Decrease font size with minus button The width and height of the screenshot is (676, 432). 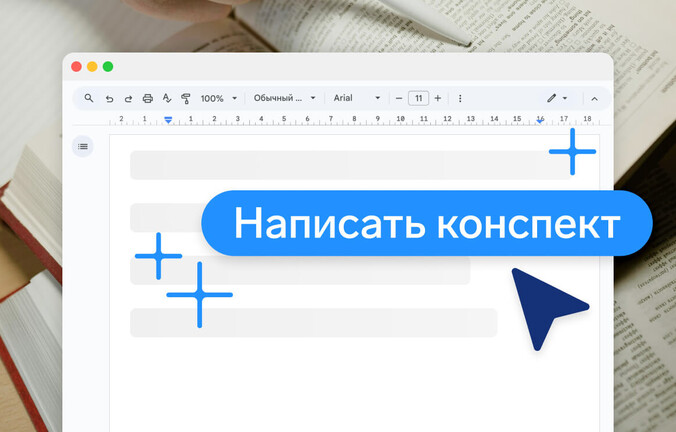point(399,98)
